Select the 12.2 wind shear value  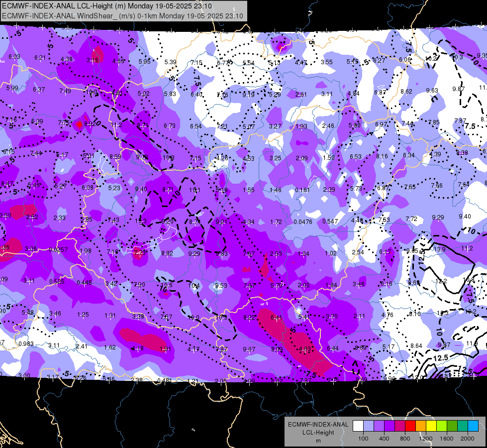point(441,281)
